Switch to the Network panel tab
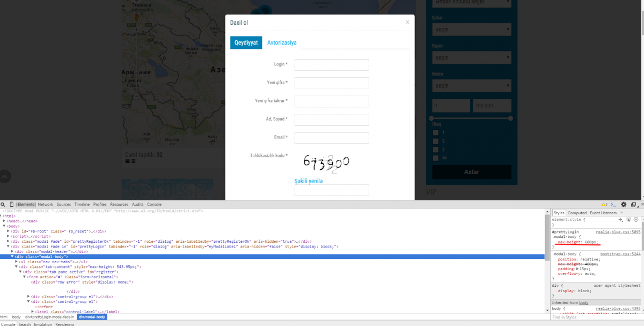Image resolution: width=644 pixels, height=326 pixels. [45, 205]
